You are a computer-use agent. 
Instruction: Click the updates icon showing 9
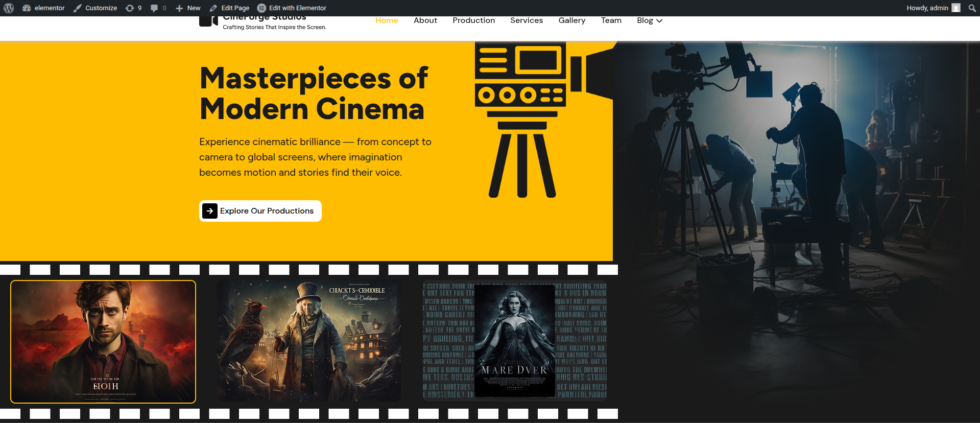(133, 8)
